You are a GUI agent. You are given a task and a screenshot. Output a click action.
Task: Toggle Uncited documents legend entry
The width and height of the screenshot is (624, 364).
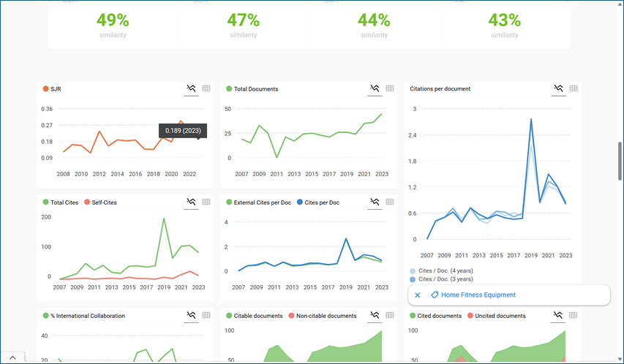(x=500, y=316)
